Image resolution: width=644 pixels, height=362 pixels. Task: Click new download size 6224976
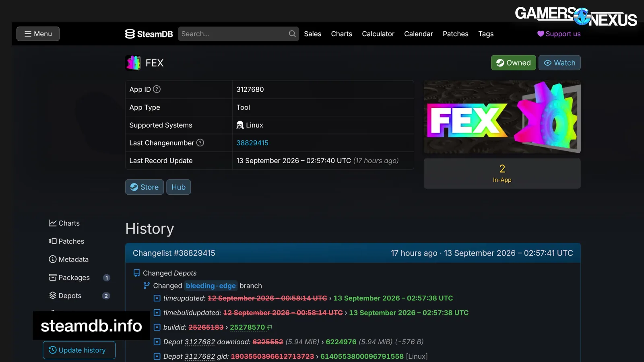click(341, 342)
